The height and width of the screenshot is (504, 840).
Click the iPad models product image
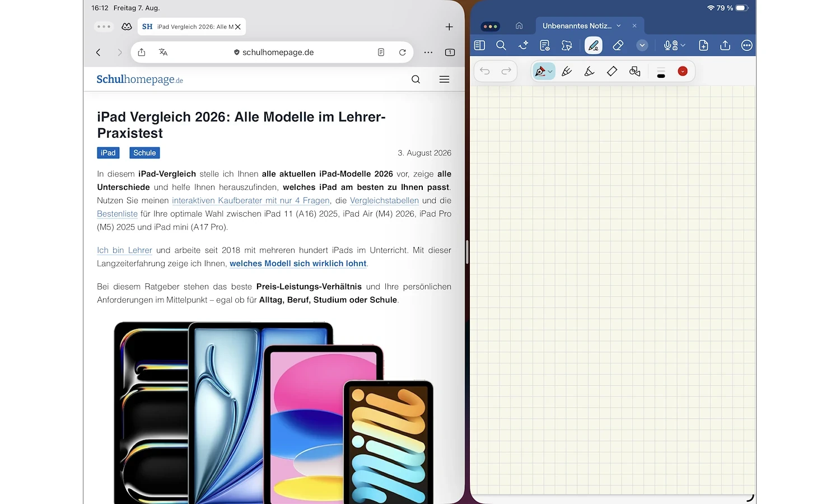[274, 413]
